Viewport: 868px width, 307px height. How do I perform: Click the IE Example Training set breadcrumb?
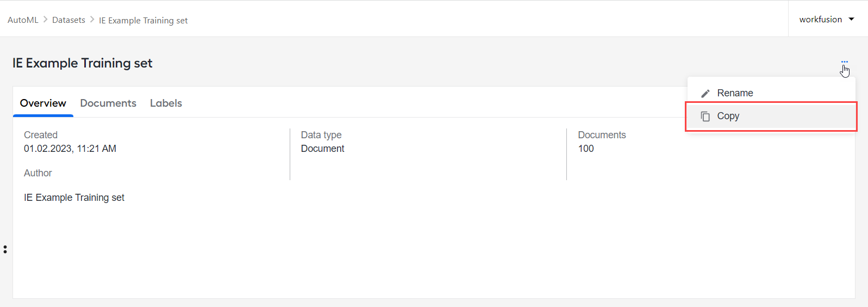click(143, 20)
